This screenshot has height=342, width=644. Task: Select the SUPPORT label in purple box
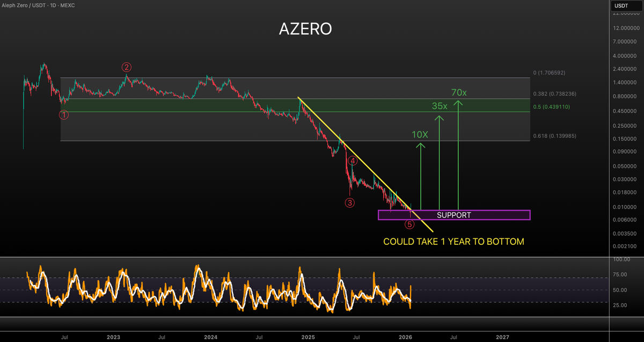[x=454, y=215]
